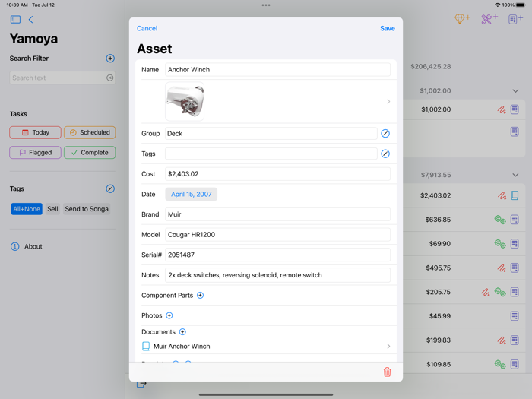Open the three-dot multitasking menu

tap(266, 5)
